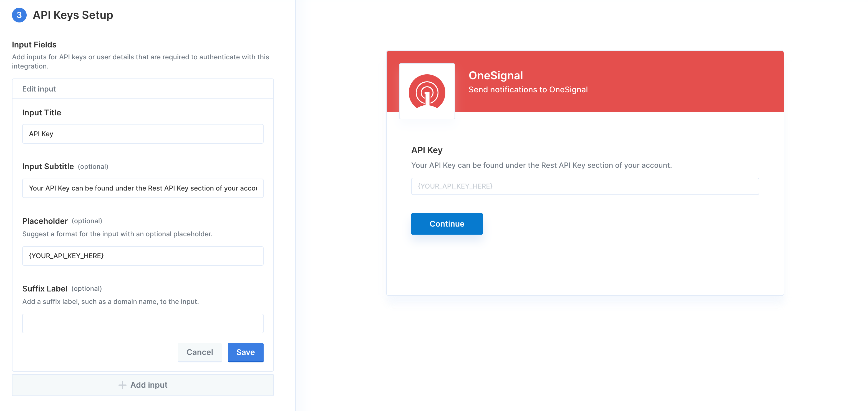This screenshot has width=868, height=411.
Task: Click the Suffix Label heading
Action: [x=45, y=289]
